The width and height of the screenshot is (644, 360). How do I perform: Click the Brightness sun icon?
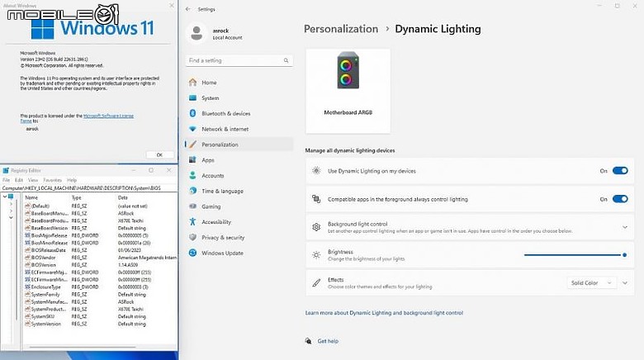pyautogui.click(x=316, y=255)
